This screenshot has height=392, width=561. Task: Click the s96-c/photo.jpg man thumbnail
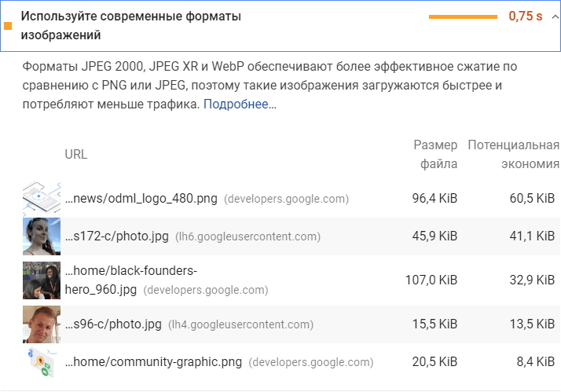42,324
